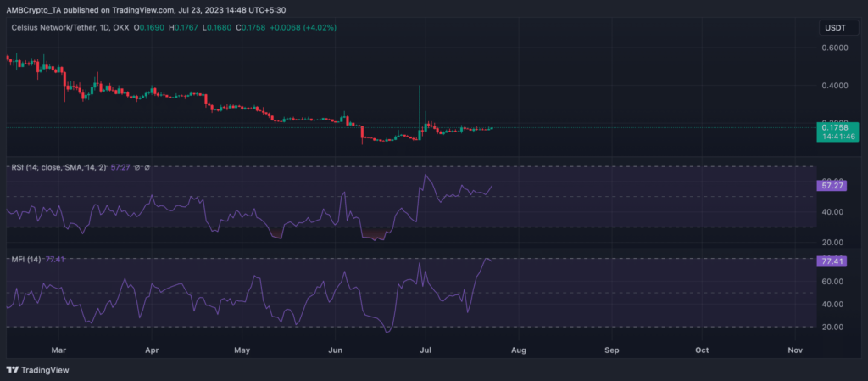868x381 pixels.
Task: Click the Jun label on time axis
Action: tap(335, 349)
